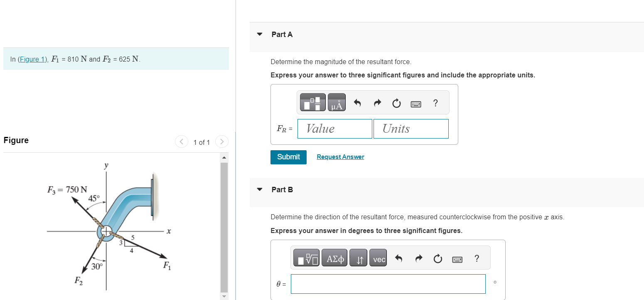Insert Greek letters using the ΑΣφ icon
Image resolution: width=644 pixels, height=300 pixels.
point(334,258)
